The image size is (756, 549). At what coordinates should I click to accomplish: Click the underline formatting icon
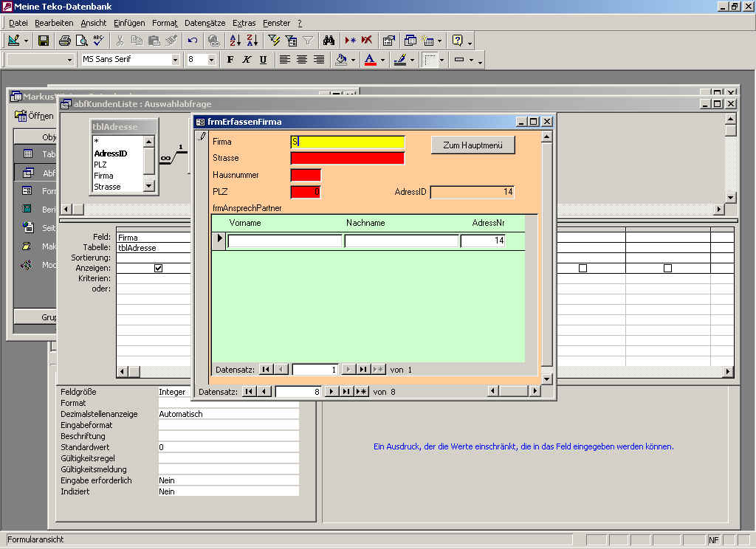pyautogui.click(x=263, y=60)
